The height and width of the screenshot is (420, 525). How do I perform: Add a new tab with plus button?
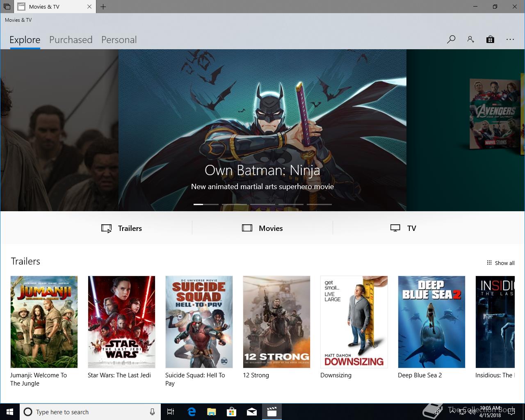(103, 7)
